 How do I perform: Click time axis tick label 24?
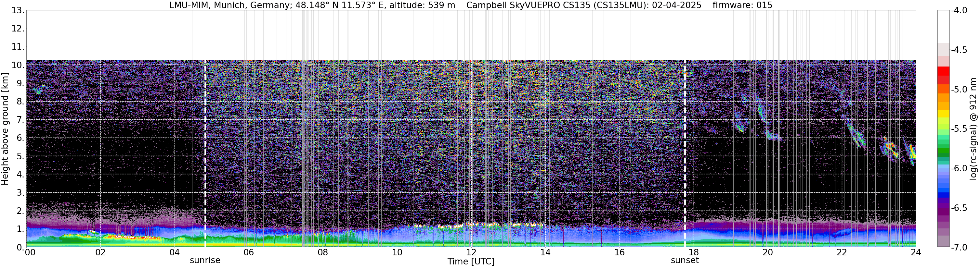tap(916, 253)
